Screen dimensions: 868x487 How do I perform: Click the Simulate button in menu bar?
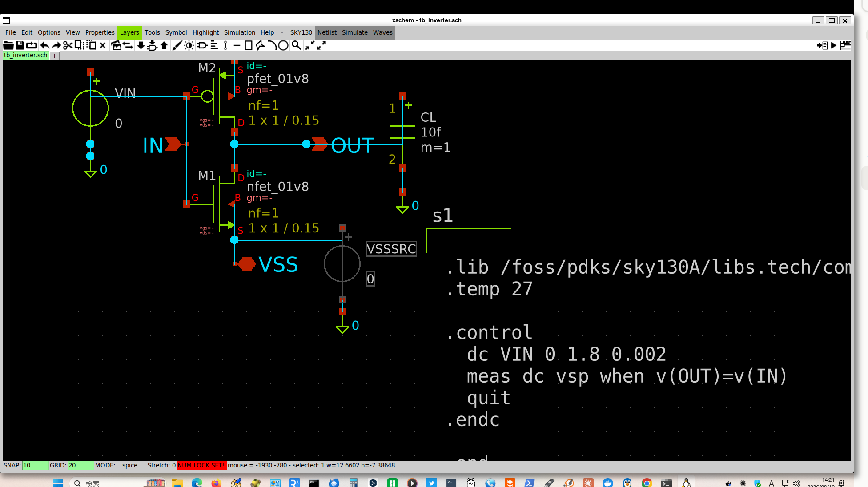pos(355,32)
